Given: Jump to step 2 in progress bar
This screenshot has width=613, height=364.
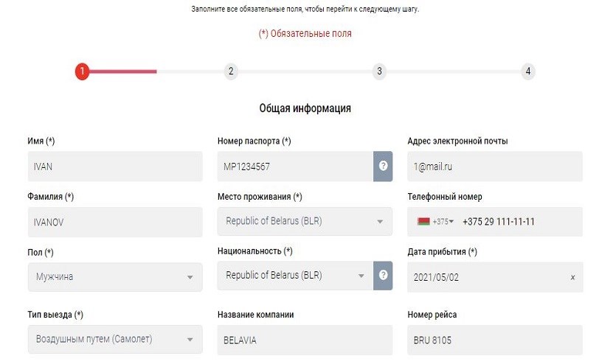Looking at the screenshot, I should click(x=231, y=71).
